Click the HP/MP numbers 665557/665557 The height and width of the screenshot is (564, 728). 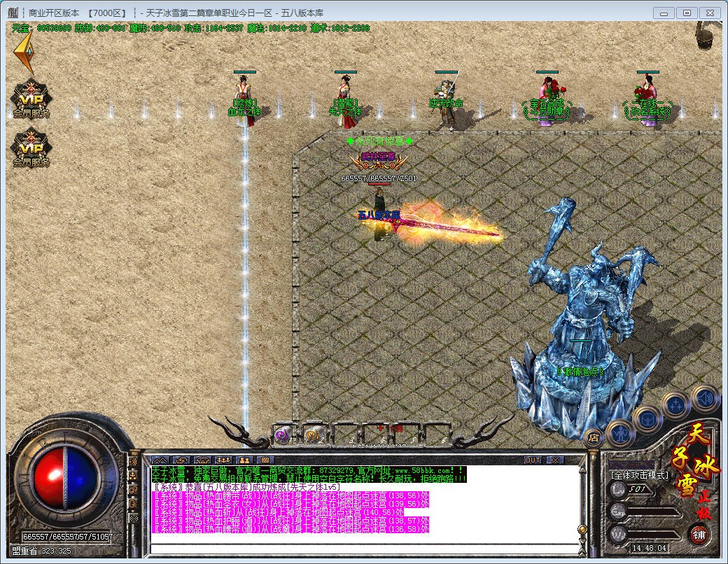click(x=68, y=537)
